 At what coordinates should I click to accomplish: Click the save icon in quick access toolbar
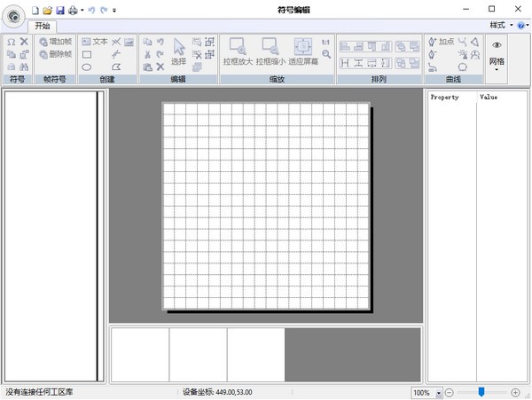(x=59, y=10)
